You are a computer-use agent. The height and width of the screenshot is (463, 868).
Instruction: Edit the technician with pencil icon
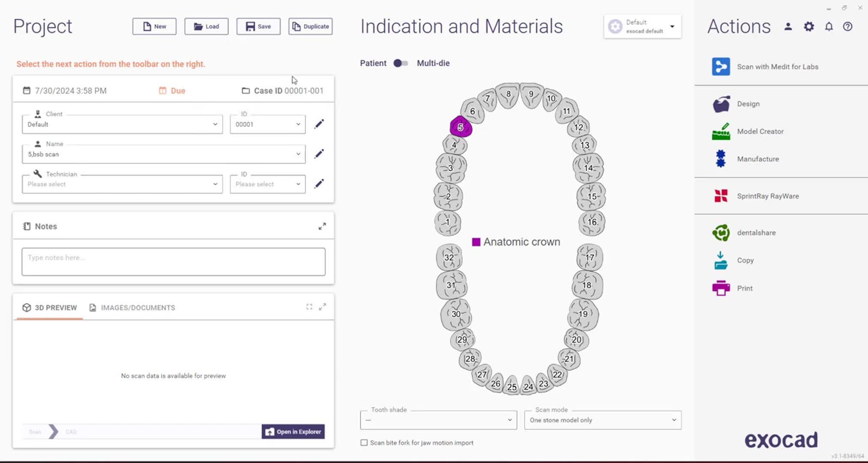tap(319, 184)
